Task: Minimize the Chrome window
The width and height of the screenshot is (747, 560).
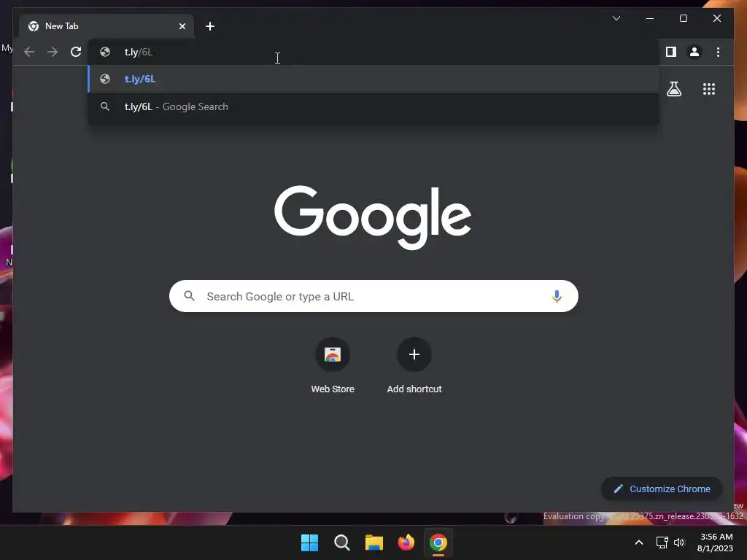Action: [x=650, y=18]
